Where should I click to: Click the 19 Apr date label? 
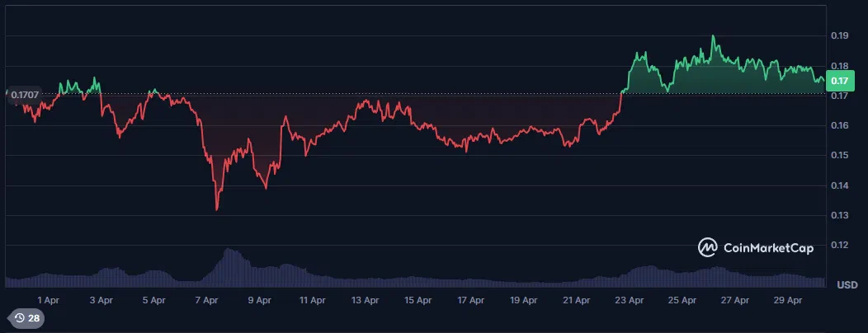tap(524, 300)
